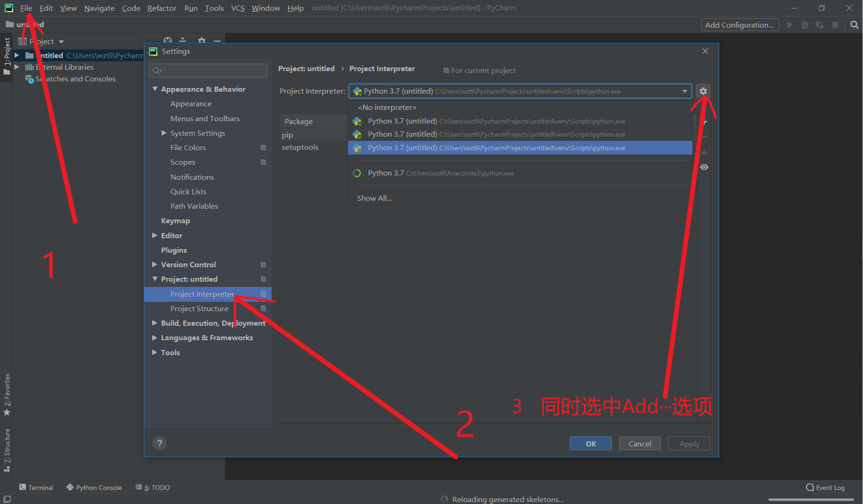Collapse the Project: untitled settings group
The height and width of the screenshot is (504, 863).
point(155,279)
